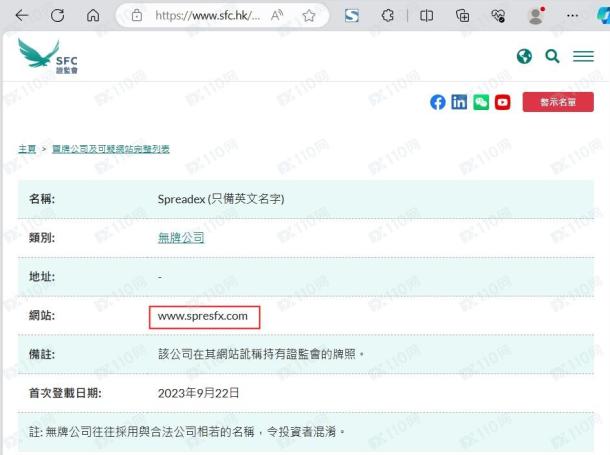Screen dimensions: 610x455
Task: Open the SFC WeChat link
Action: click(x=481, y=102)
